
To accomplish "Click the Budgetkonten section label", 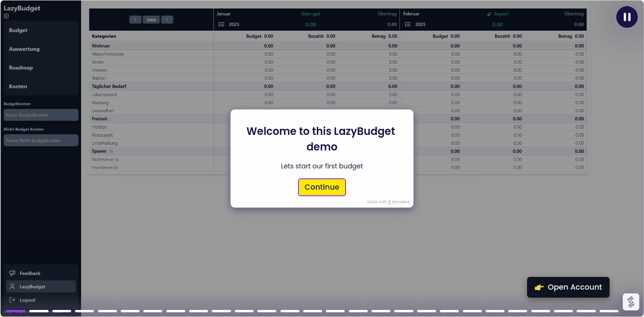I will click(x=17, y=104).
